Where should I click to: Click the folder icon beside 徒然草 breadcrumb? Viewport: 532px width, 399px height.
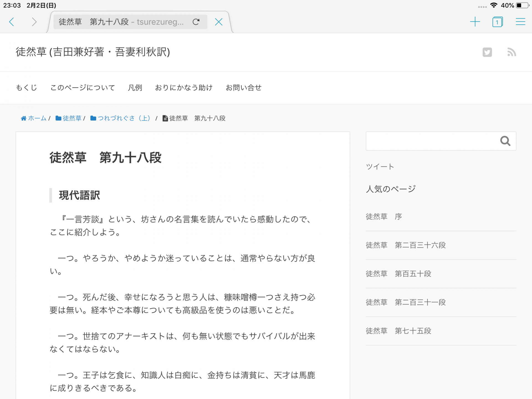(58, 118)
